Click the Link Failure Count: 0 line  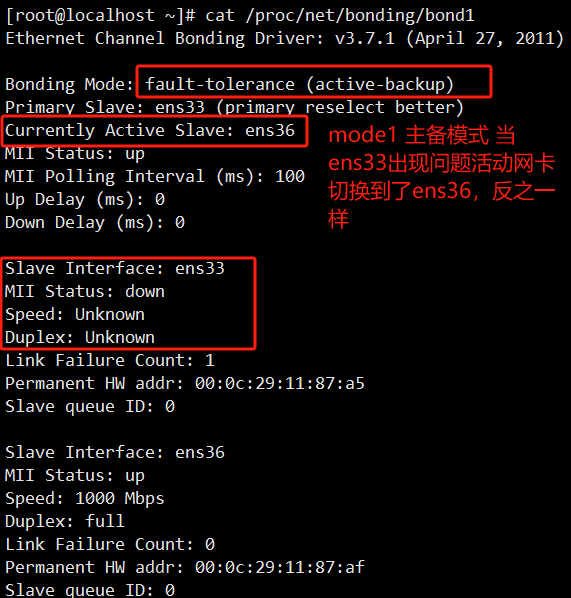110,545
